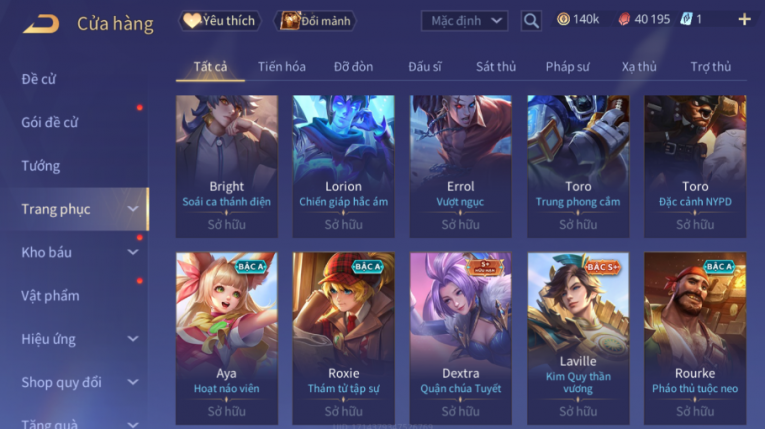Switch to the Sát thủ tab
Screen dimensions: 765x429
click(x=496, y=66)
